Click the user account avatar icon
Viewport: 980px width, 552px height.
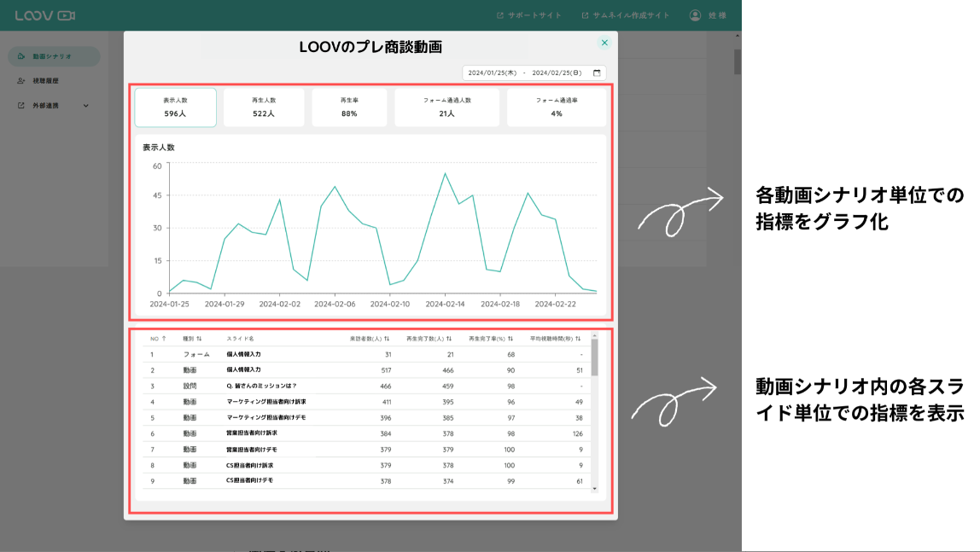(695, 15)
